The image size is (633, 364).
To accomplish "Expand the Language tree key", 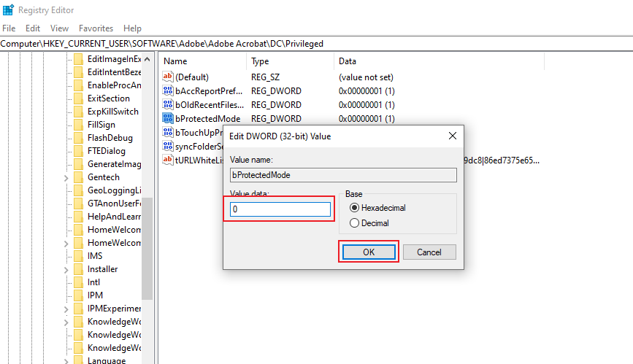I will 66,361.
